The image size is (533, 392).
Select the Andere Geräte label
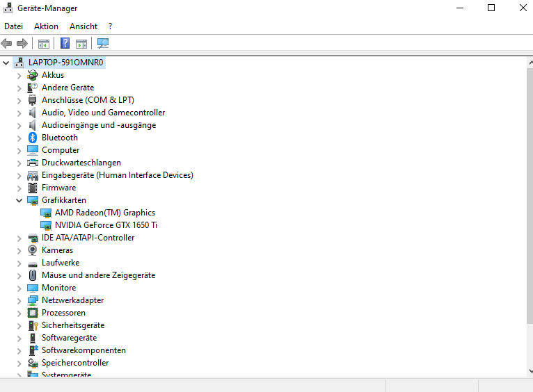coord(68,87)
